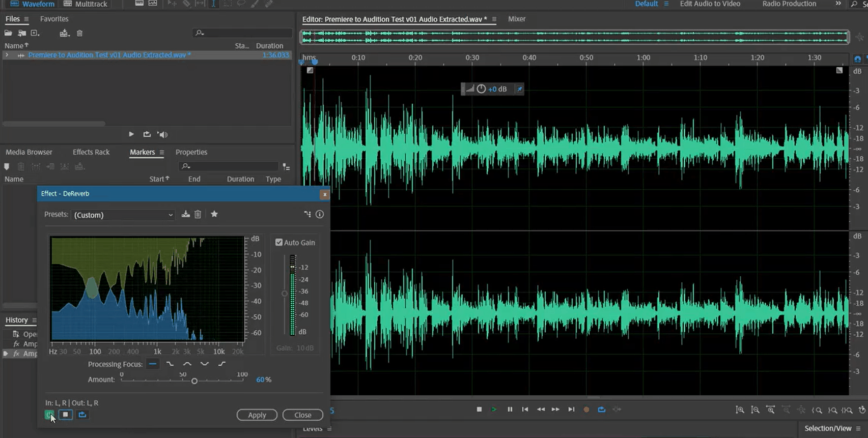868x438 pixels.
Task: Open the DeReverb effect info icon
Action: pos(320,214)
